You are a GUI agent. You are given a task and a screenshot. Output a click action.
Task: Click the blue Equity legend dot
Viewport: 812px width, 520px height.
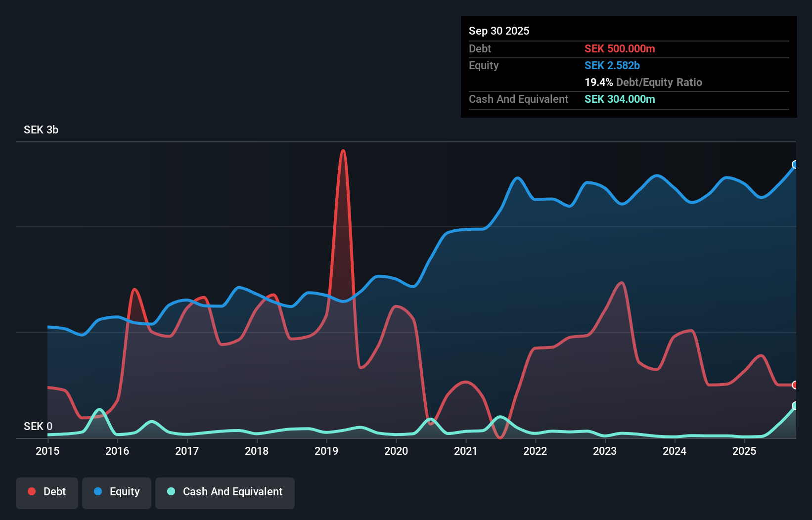pyautogui.click(x=98, y=491)
